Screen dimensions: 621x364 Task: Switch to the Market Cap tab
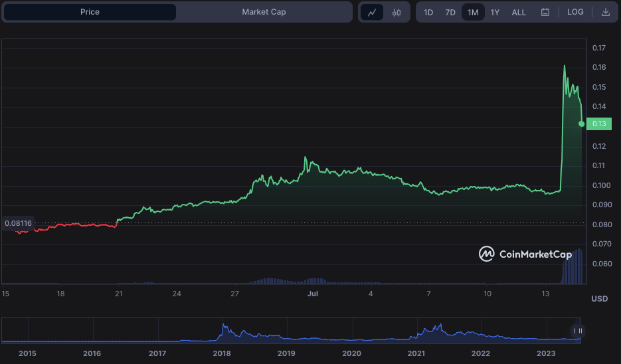coord(264,12)
